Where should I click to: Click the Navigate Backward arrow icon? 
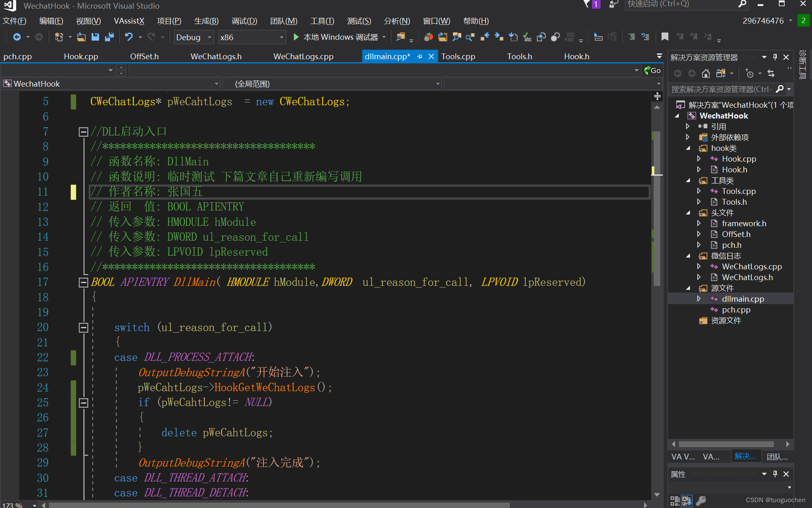pos(17,37)
